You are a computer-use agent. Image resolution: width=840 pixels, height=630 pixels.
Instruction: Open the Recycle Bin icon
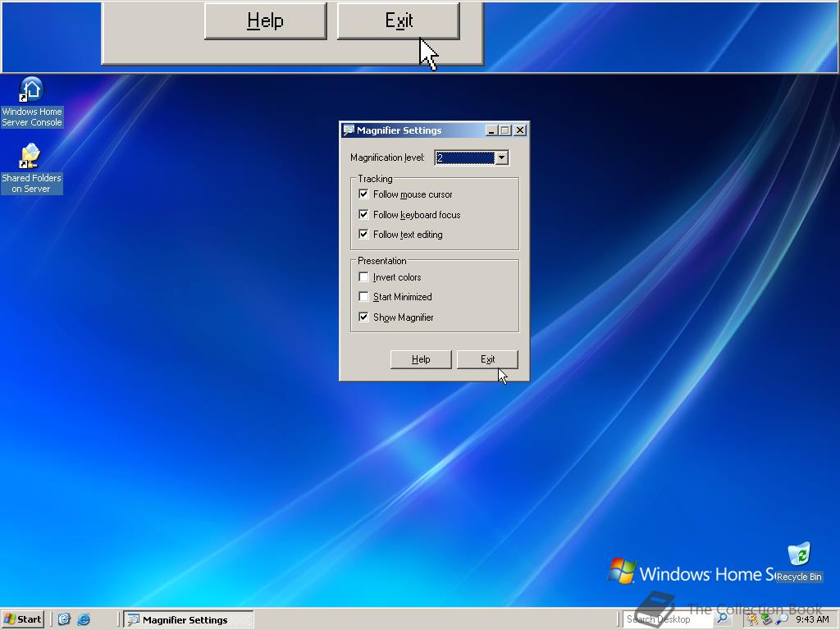pyautogui.click(x=799, y=561)
